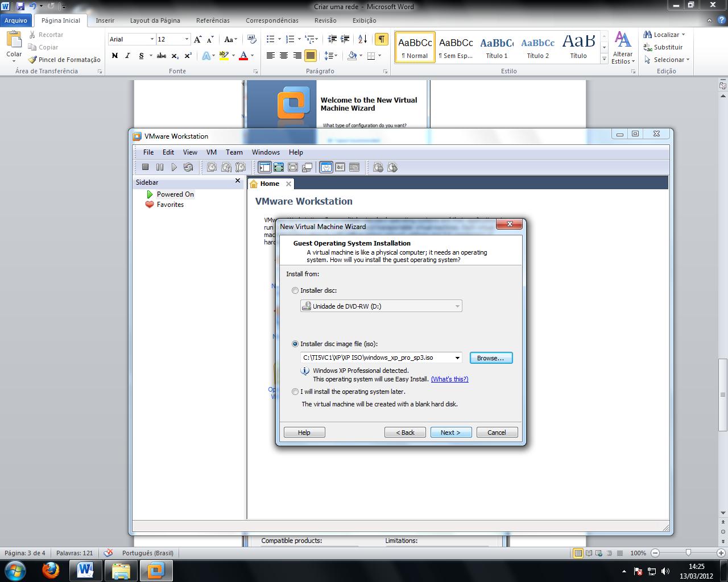Click the Favorites item in VMware sidebar
This screenshot has width=728, height=582.
pyautogui.click(x=170, y=205)
